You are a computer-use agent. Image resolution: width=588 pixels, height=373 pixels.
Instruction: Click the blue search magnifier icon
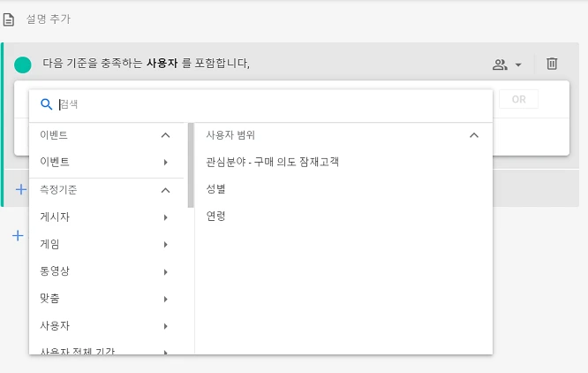click(47, 104)
